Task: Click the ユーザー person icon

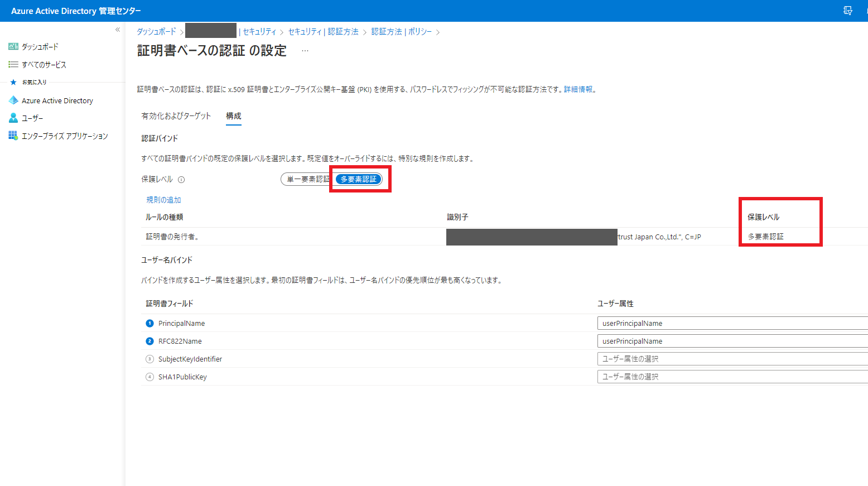Action: (x=13, y=118)
